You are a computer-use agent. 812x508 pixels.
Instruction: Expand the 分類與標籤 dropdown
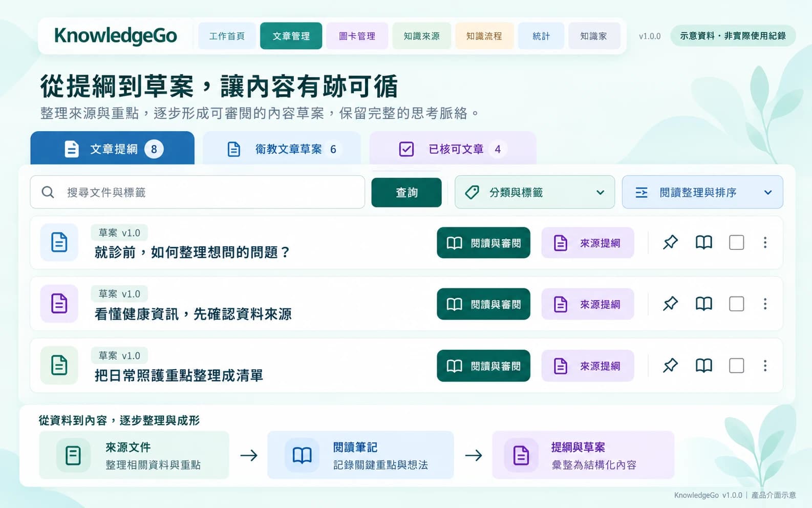click(x=535, y=192)
